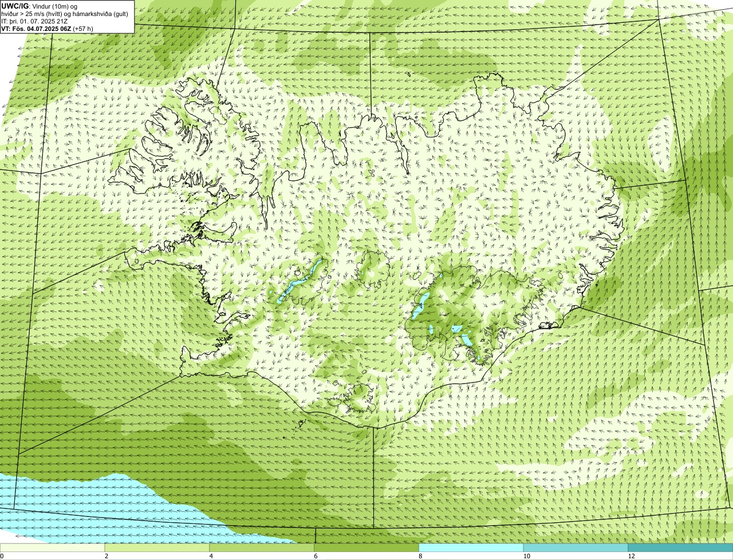Click the teal swatch above 12 m/s
733x560 pixels.
(681, 548)
